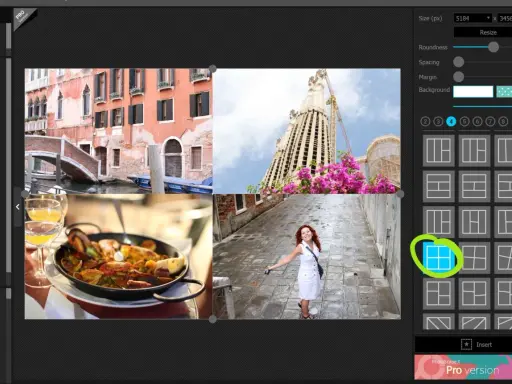Open the width size dropdown showing 5184
Image resolution: width=512 pixels, height=384 pixels.
point(473,18)
